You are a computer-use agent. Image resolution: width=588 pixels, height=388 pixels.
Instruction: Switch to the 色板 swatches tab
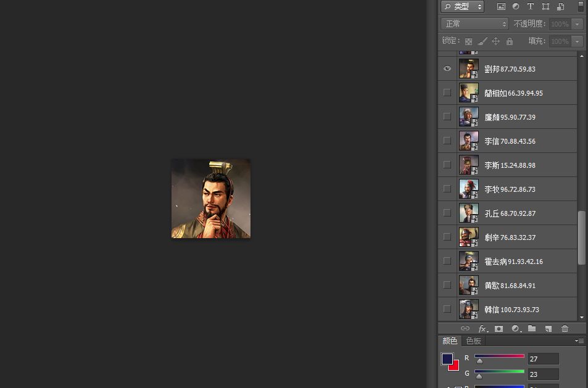[x=473, y=341]
